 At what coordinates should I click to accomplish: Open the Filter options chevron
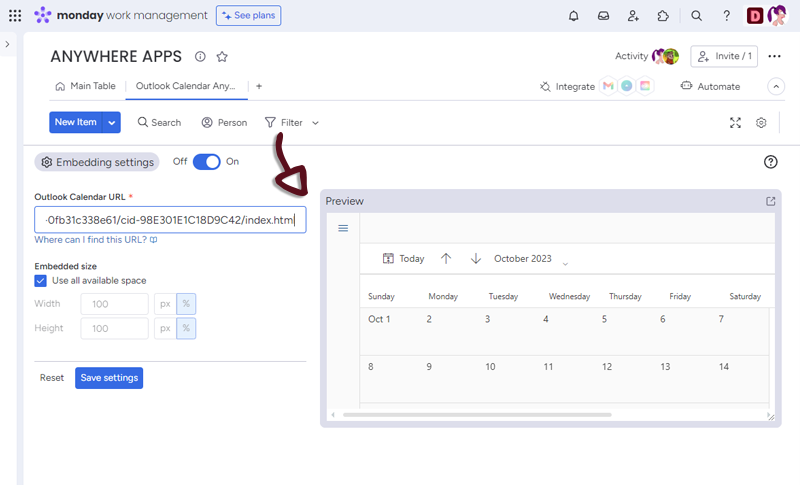(316, 123)
